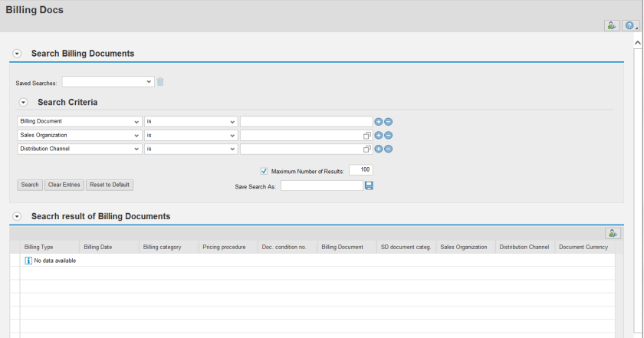Click the No data available message

coord(51,261)
